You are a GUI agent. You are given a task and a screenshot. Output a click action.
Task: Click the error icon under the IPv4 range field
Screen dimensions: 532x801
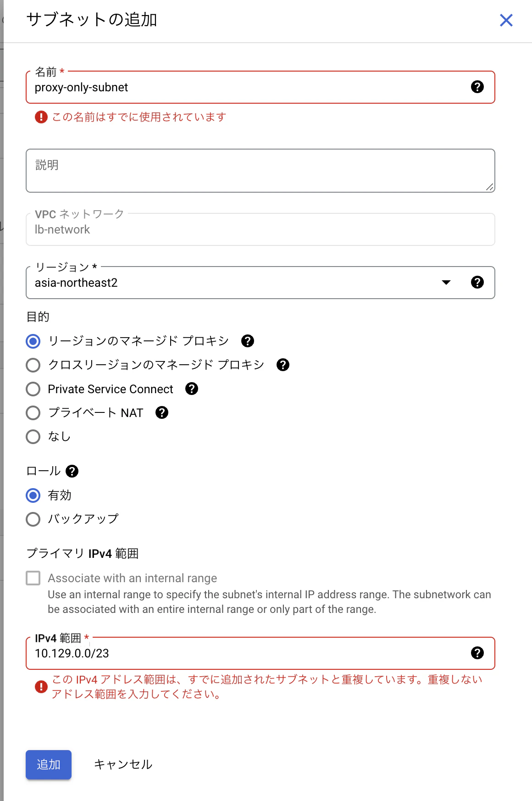41,686
